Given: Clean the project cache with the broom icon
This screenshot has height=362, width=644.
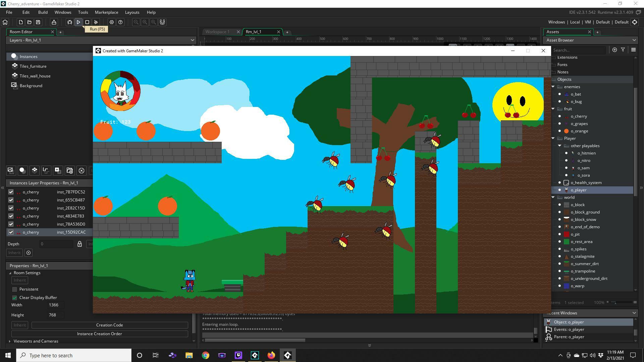Looking at the screenshot, I should (x=96, y=22).
